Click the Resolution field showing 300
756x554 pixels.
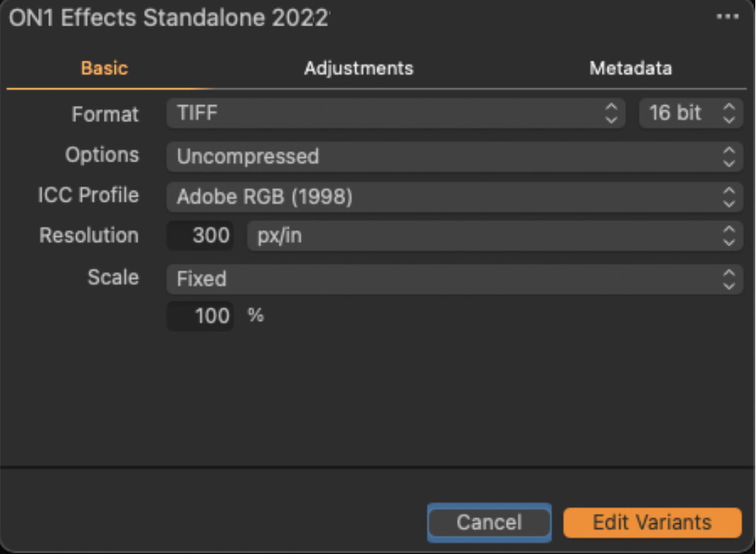200,236
